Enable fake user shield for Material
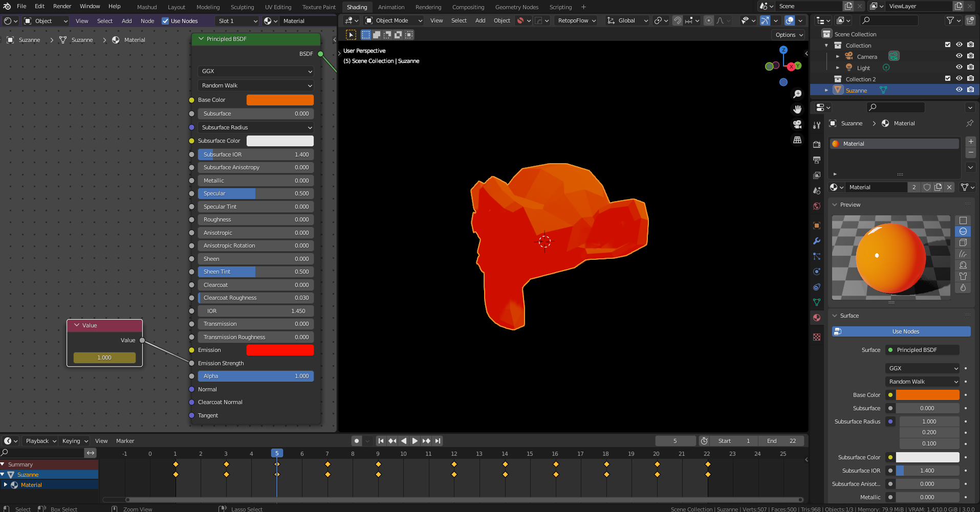The height and width of the screenshot is (512, 980). click(x=927, y=187)
